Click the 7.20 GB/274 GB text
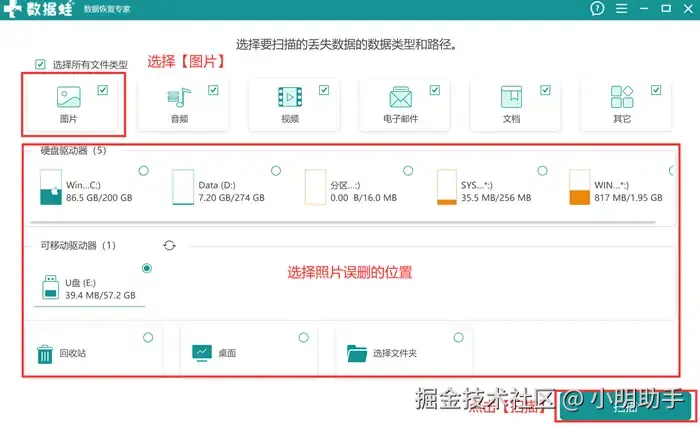The image size is (700, 427). (231, 198)
